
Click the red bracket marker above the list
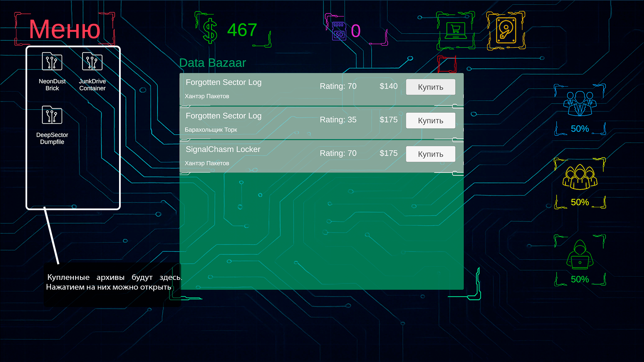[x=447, y=64]
